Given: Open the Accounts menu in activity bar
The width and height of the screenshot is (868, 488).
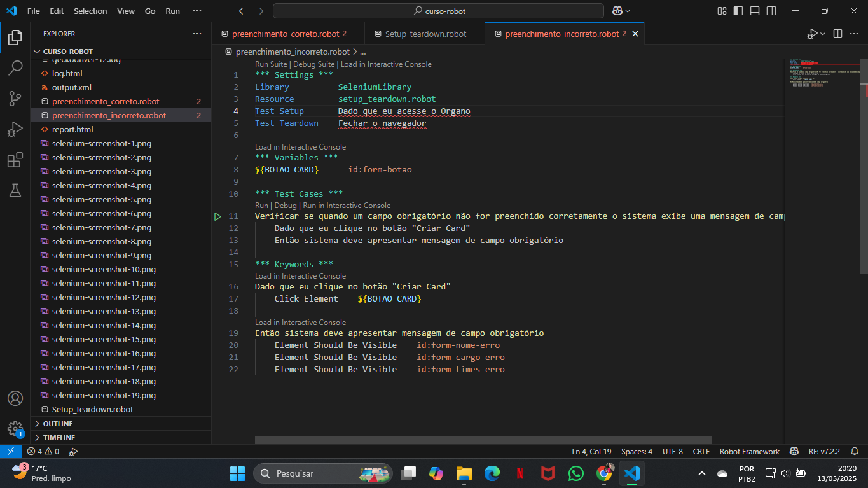Looking at the screenshot, I should pyautogui.click(x=15, y=398).
